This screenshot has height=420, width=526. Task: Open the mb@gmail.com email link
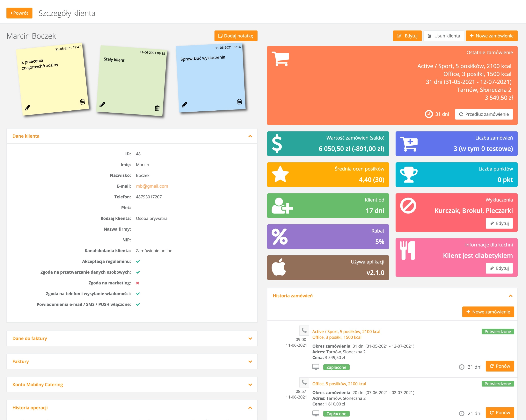(x=152, y=186)
